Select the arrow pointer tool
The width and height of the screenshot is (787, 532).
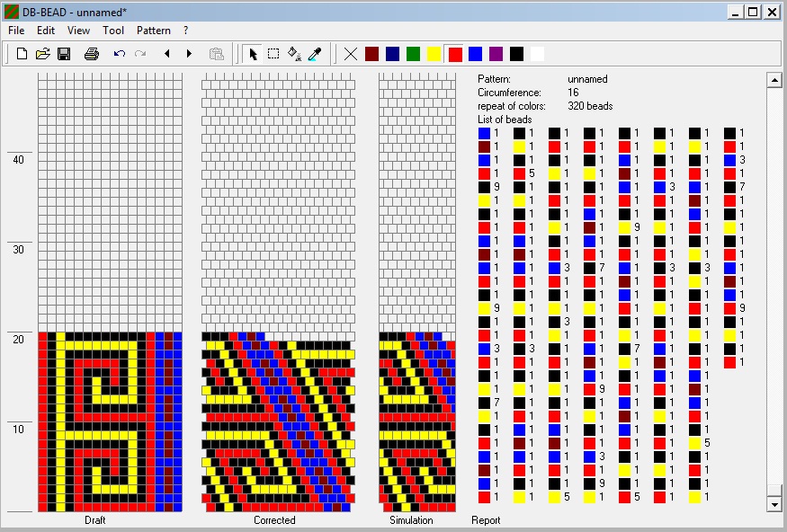[253, 54]
